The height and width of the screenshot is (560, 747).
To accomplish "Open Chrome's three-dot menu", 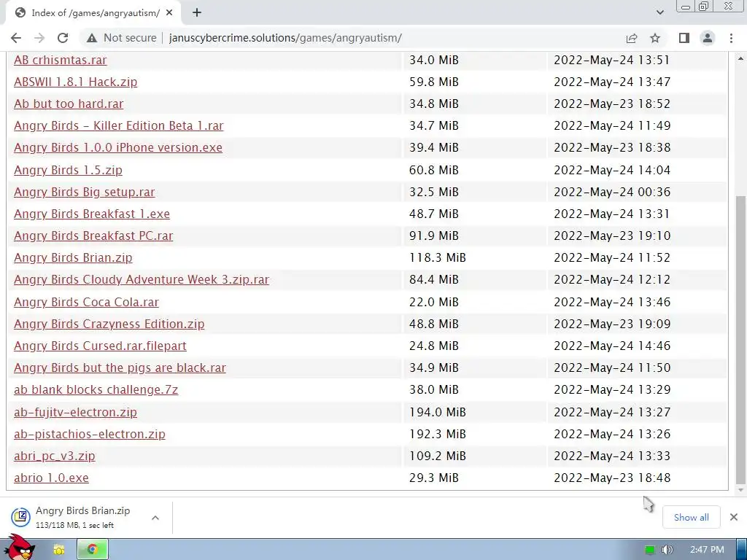I will tap(731, 38).
